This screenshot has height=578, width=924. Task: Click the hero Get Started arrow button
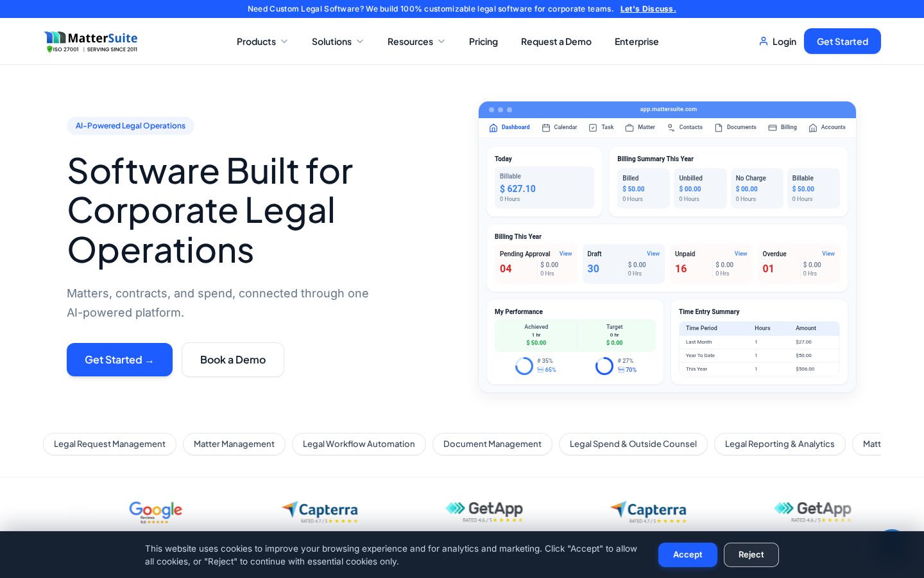pyautogui.click(x=119, y=360)
